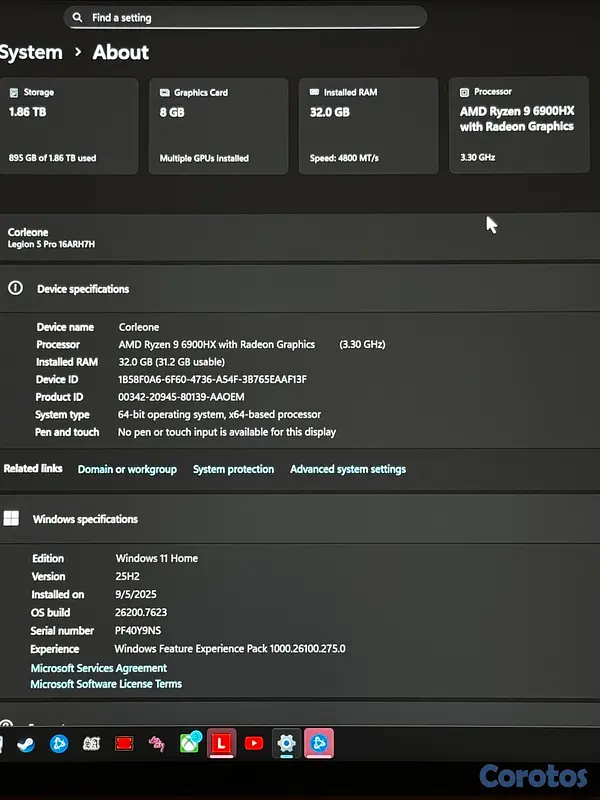Click the Graphics Card icon
This screenshot has height=800, width=600.
(x=164, y=92)
